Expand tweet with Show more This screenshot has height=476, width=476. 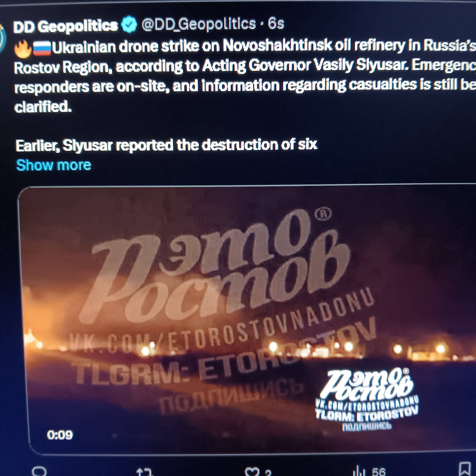(x=53, y=165)
